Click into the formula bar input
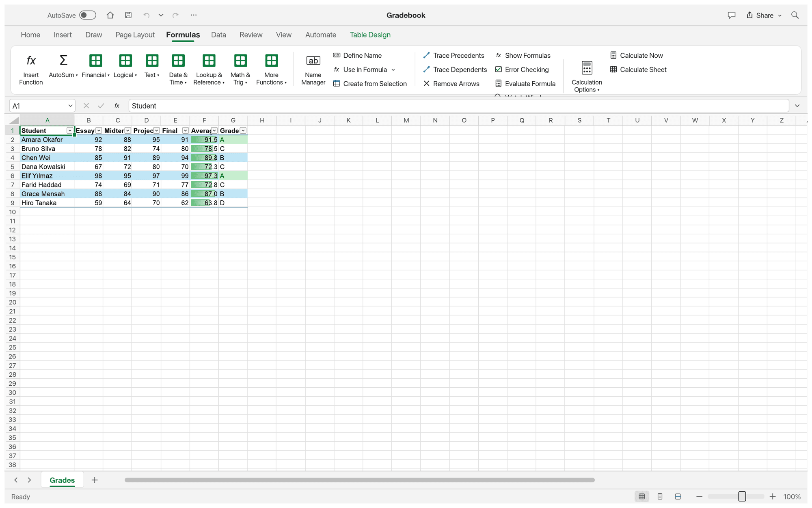This screenshot has width=812, height=508. point(459,106)
